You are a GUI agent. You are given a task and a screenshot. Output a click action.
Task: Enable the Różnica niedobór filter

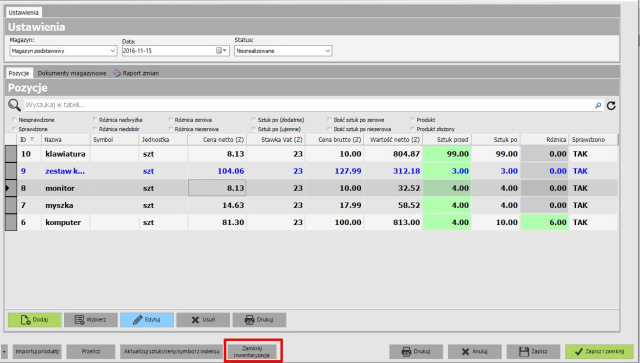[95, 129]
